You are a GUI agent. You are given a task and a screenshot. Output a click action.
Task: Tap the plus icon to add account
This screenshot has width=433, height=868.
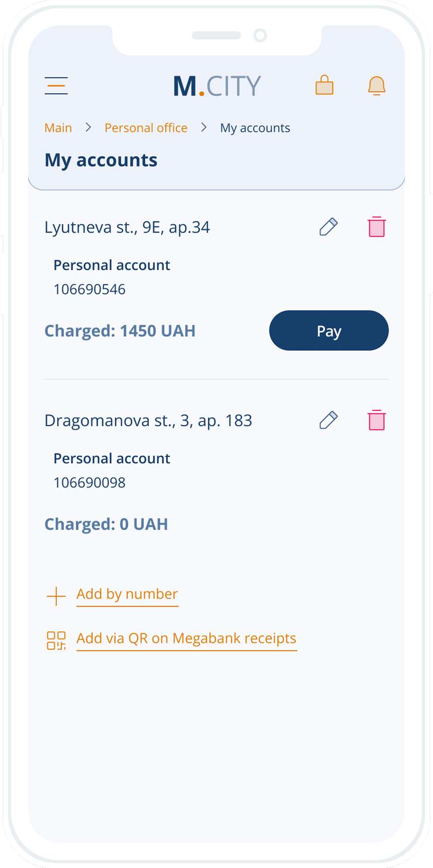56,596
